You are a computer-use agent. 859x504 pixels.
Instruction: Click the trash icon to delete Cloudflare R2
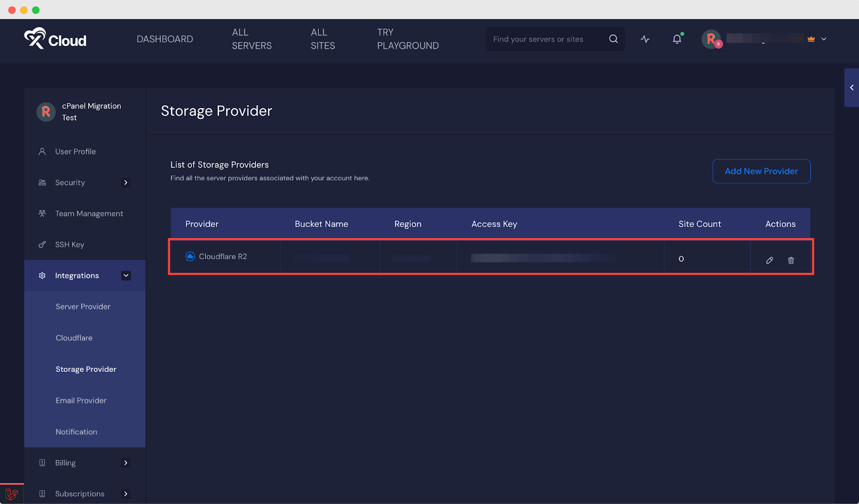click(791, 260)
